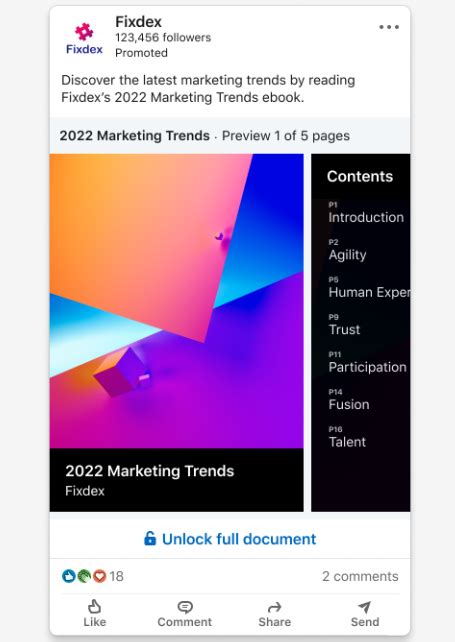Select Participation entry in Contents
Image resolution: width=455 pixels, height=642 pixels.
[367, 367]
